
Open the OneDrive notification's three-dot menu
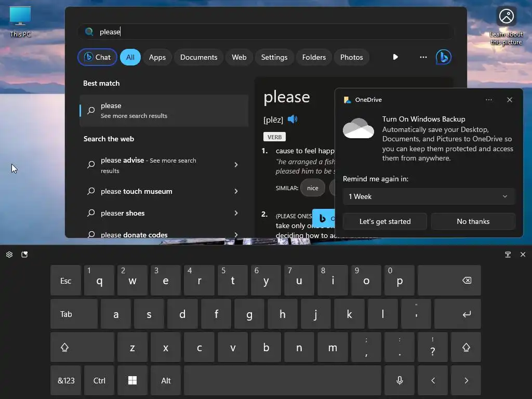[488, 100]
